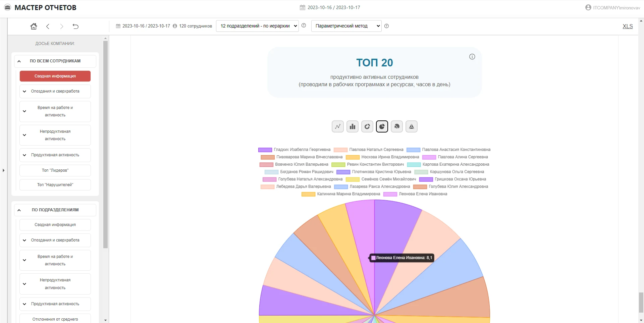The height and width of the screenshot is (323, 644).
Task: Hide Калинина Марина Владимировна in legend
Action: pos(341,194)
